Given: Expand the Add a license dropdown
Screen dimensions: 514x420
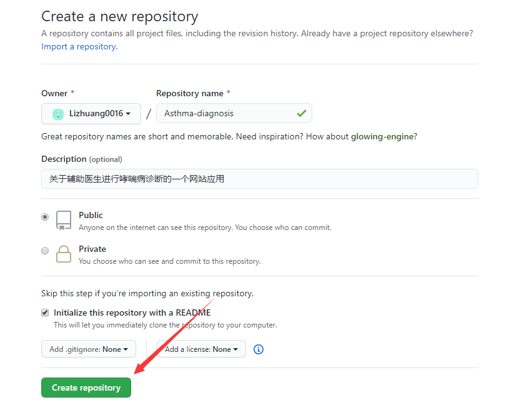Looking at the screenshot, I should pyautogui.click(x=201, y=349).
